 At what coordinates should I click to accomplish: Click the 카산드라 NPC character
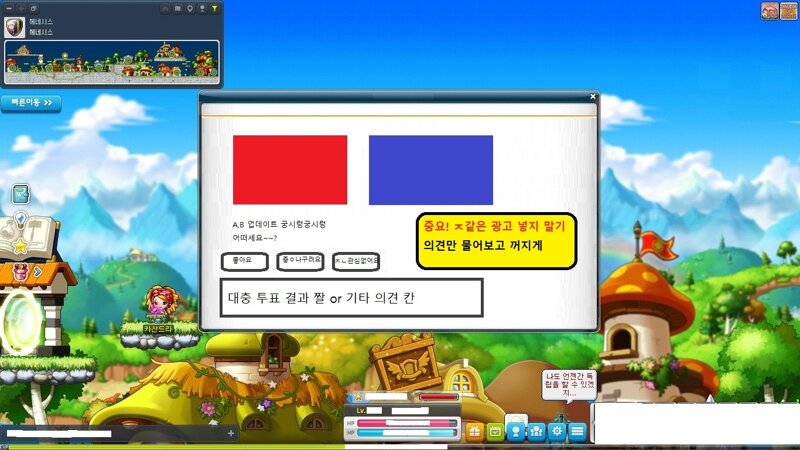(161, 305)
